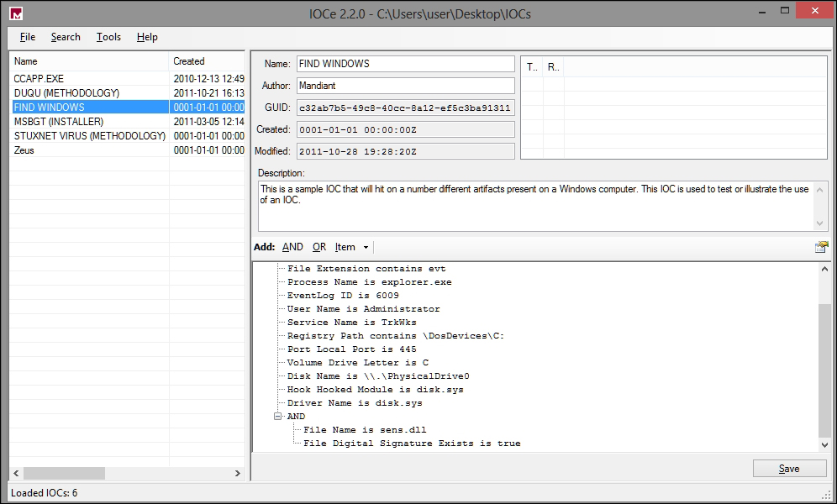Viewport: 837px width, 504px height.
Task: Click the show parameters icon above the tree panel
Action: point(823,246)
